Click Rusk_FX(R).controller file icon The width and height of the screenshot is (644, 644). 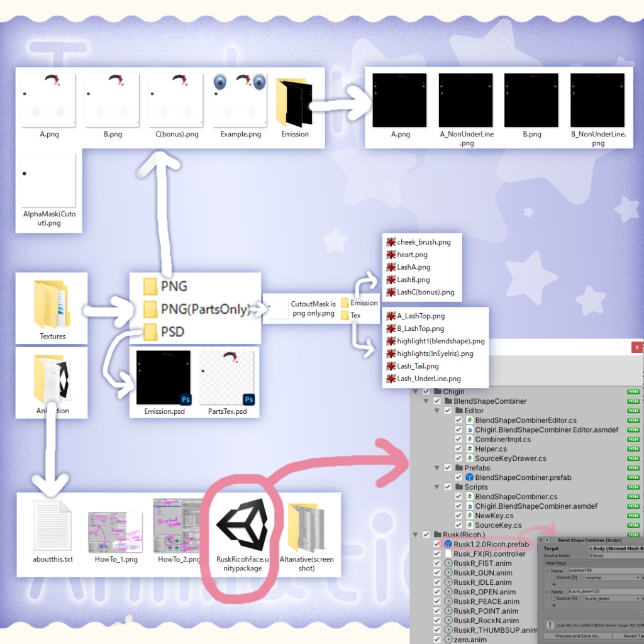(x=448, y=553)
